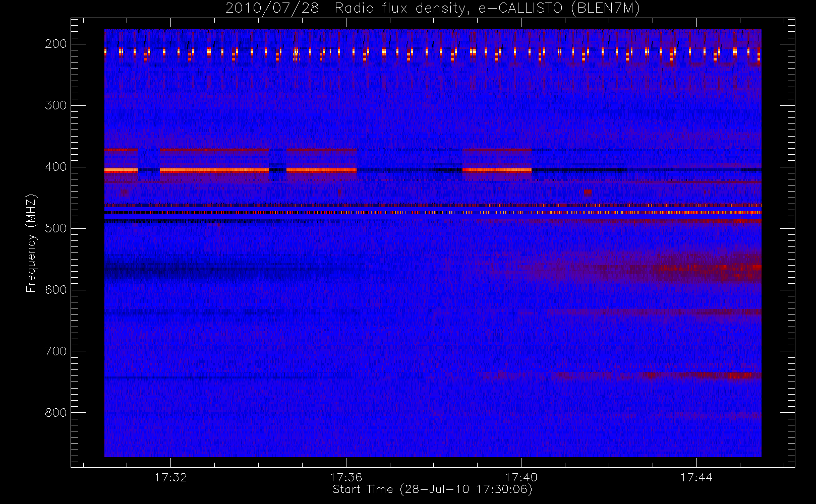This screenshot has width=816, height=504.
Task: Click the 17:32 time tick label
Action: (170, 477)
